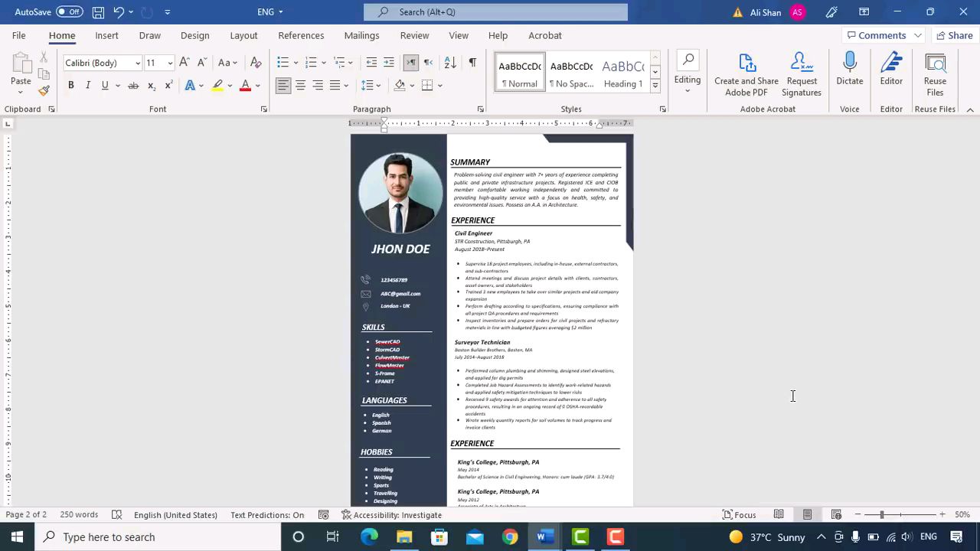Toggle AutoSave switch

69,12
